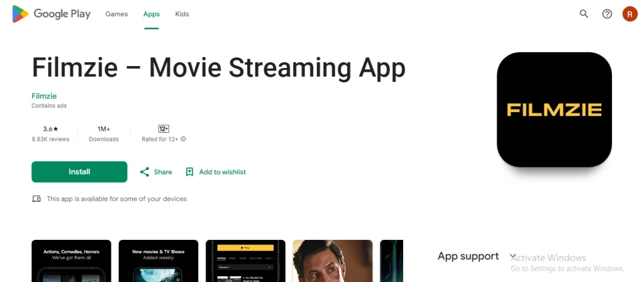Screen dimensions: 644x282
Task: Click the 12+ content rating badge
Action: click(164, 128)
